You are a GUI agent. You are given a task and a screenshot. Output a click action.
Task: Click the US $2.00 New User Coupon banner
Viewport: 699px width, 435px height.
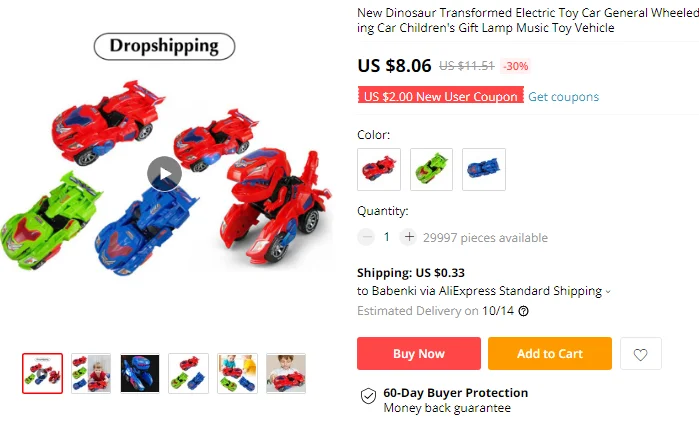(x=440, y=95)
